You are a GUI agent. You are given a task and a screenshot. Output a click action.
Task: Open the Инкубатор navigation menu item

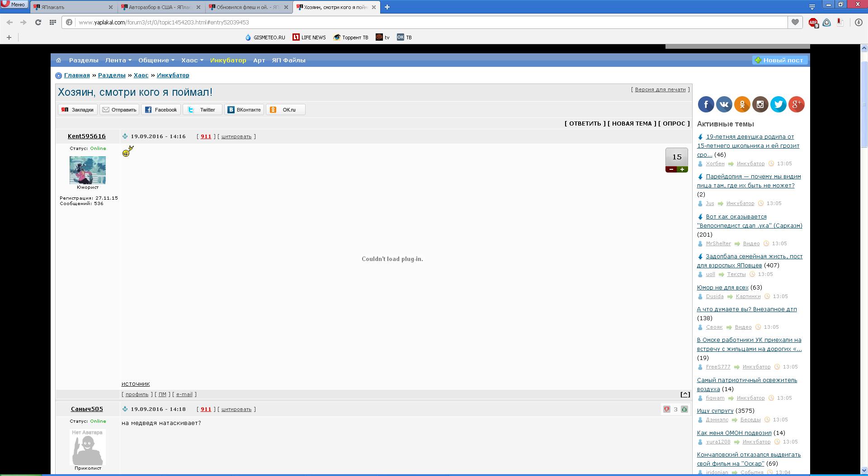coord(228,60)
